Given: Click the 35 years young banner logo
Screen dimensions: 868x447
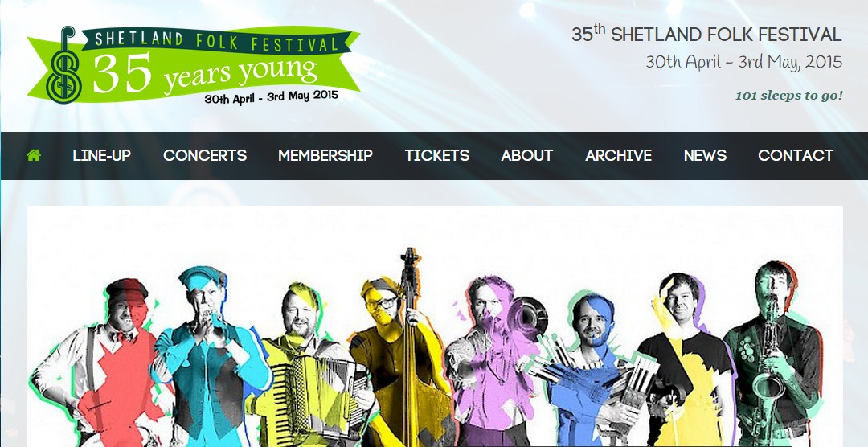Looking at the screenshot, I should click(x=194, y=65).
